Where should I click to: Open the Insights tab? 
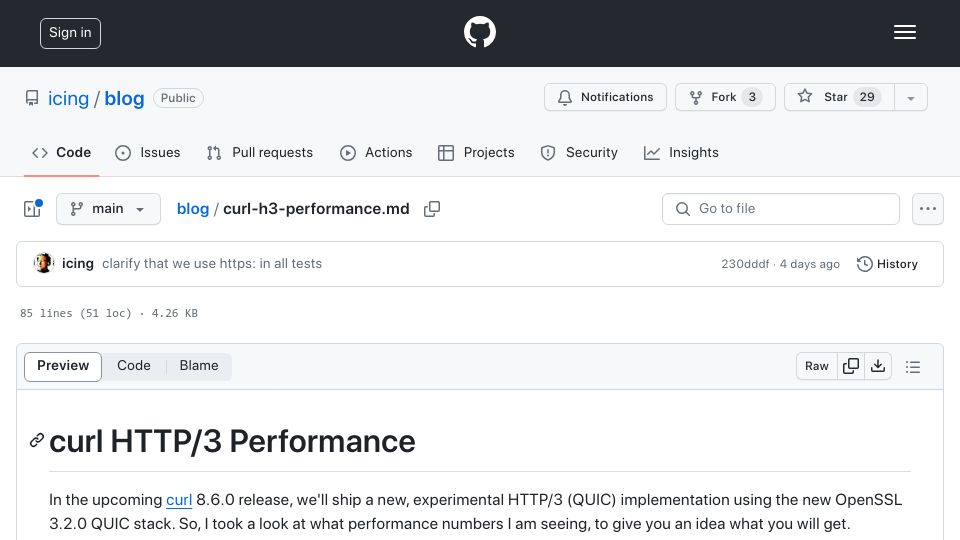(681, 152)
